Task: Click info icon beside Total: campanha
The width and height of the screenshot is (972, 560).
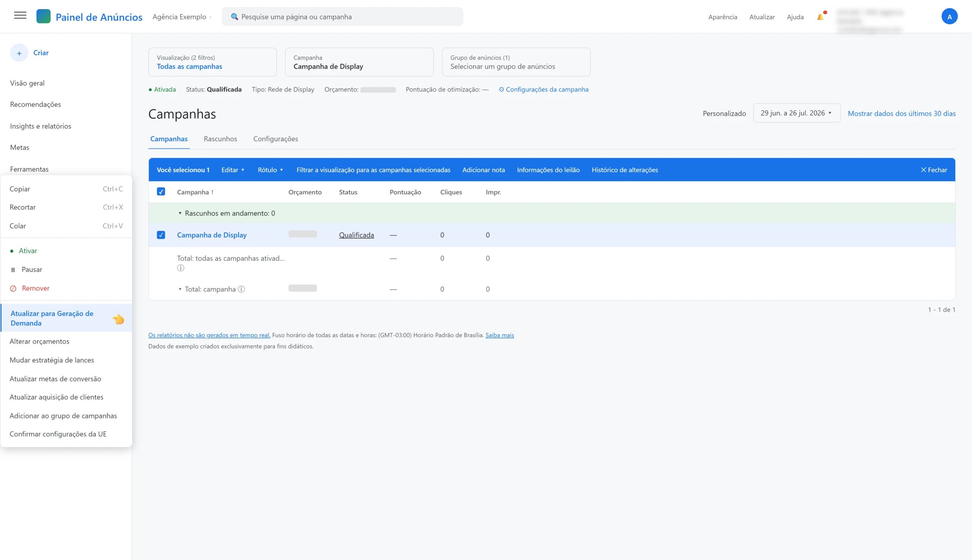Action: click(241, 289)
